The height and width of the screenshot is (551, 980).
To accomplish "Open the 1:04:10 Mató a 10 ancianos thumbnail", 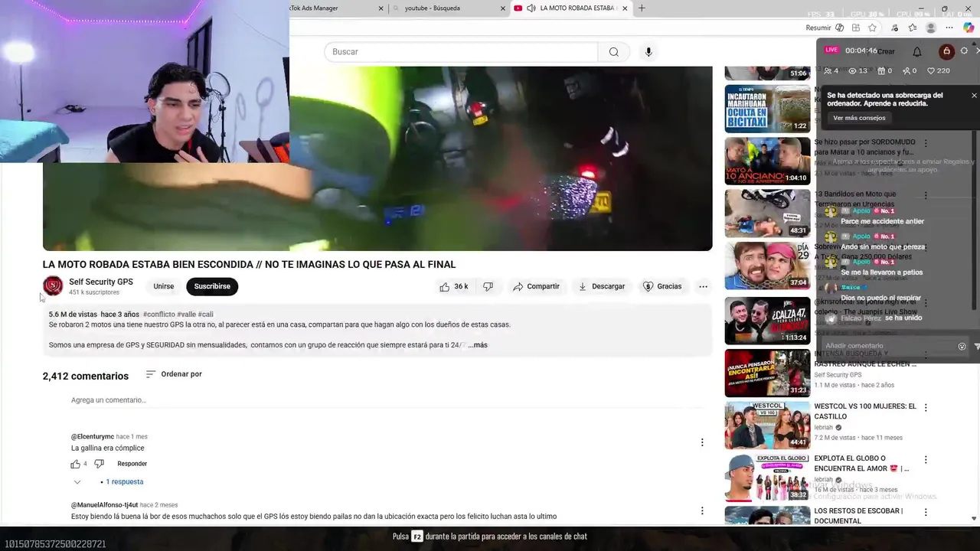I will pos(767,161).
